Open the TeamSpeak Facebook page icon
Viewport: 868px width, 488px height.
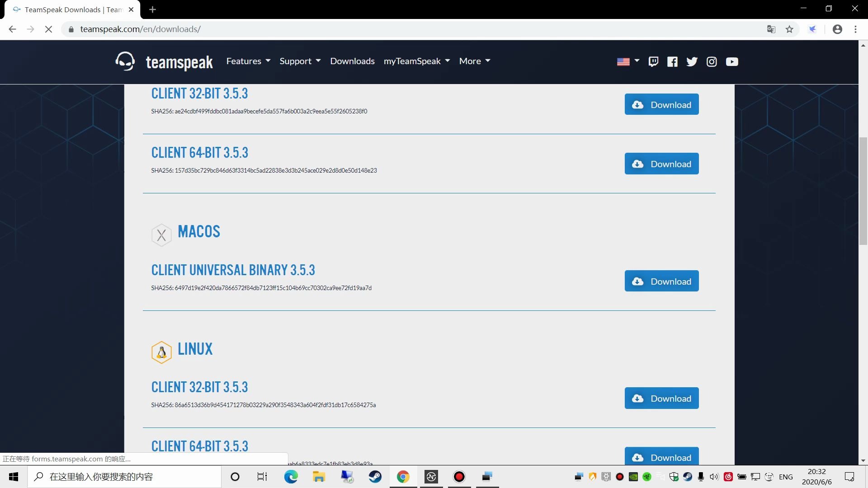pos(672,61)
